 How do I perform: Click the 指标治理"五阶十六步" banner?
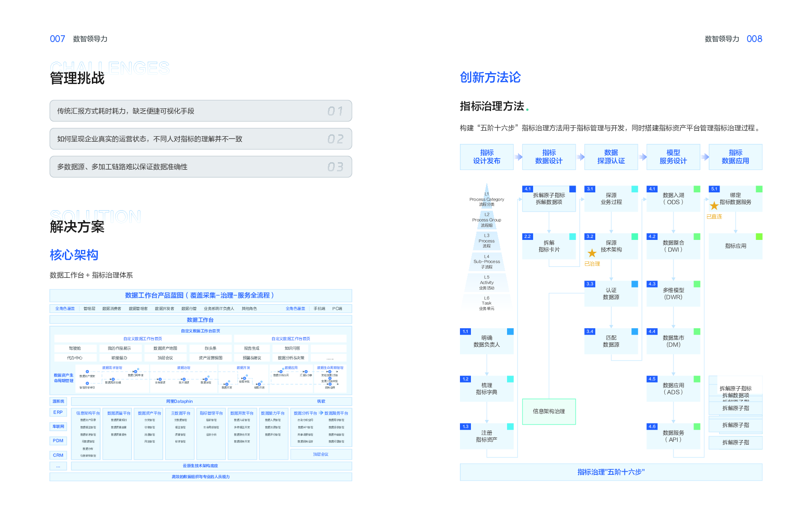pos(611,472)
